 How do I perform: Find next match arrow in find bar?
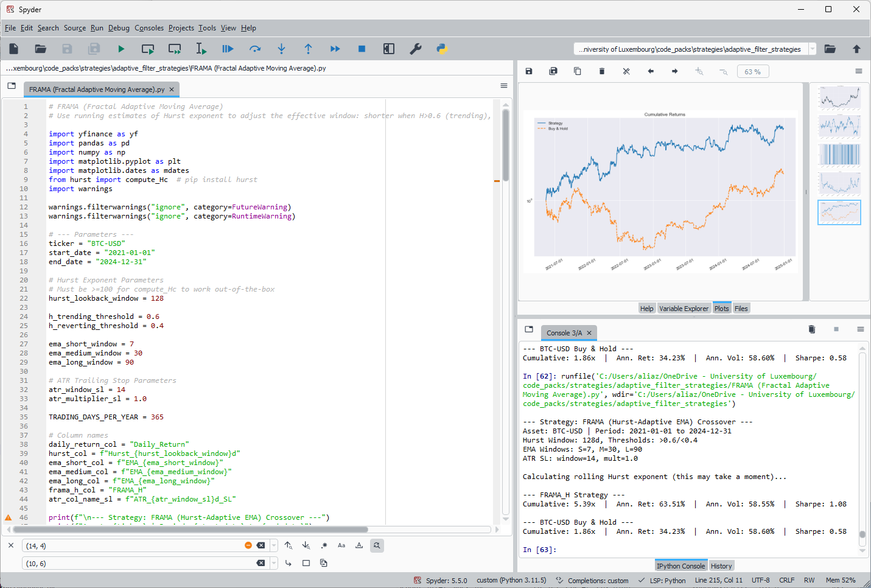click(306, 545)
